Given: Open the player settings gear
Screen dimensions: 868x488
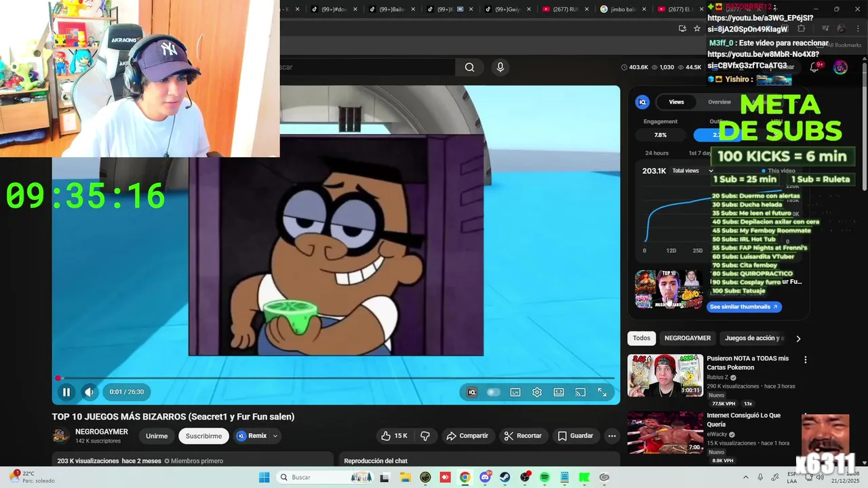Looking at the screenshot, I should tap(537, 392).
